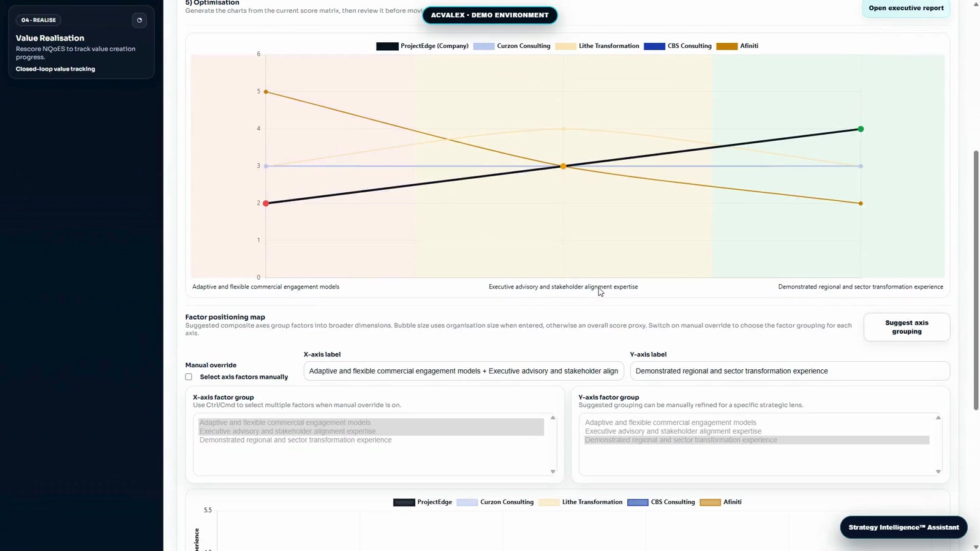Click the page vertical scrollbar thumb
This screenshot has height=551, width=980.
(x=976, y=280)
